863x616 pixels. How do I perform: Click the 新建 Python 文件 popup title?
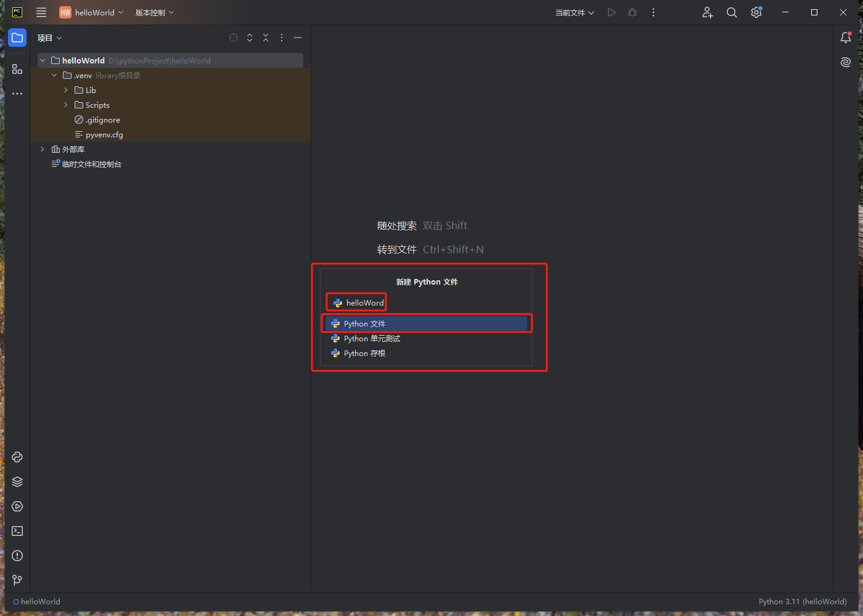[x=427, y=282]
